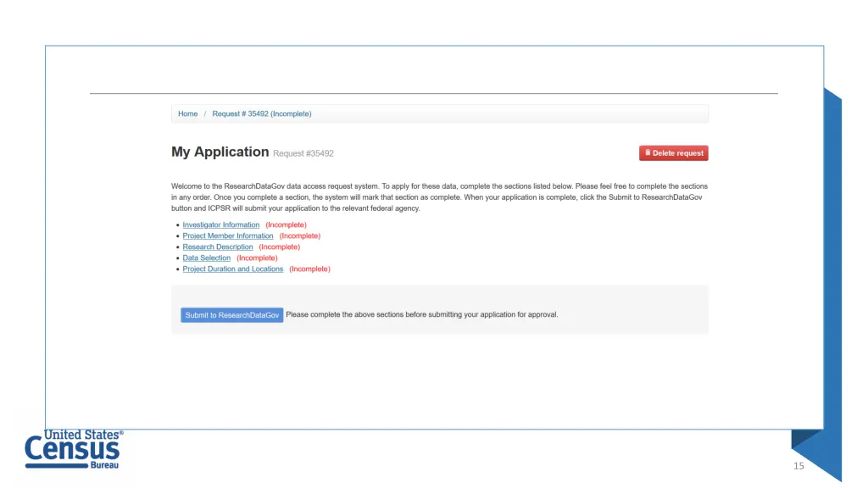The image size is (868, 488).
Task: Select the 'Request #35492' subtitle text
Action: pos(303,154)
